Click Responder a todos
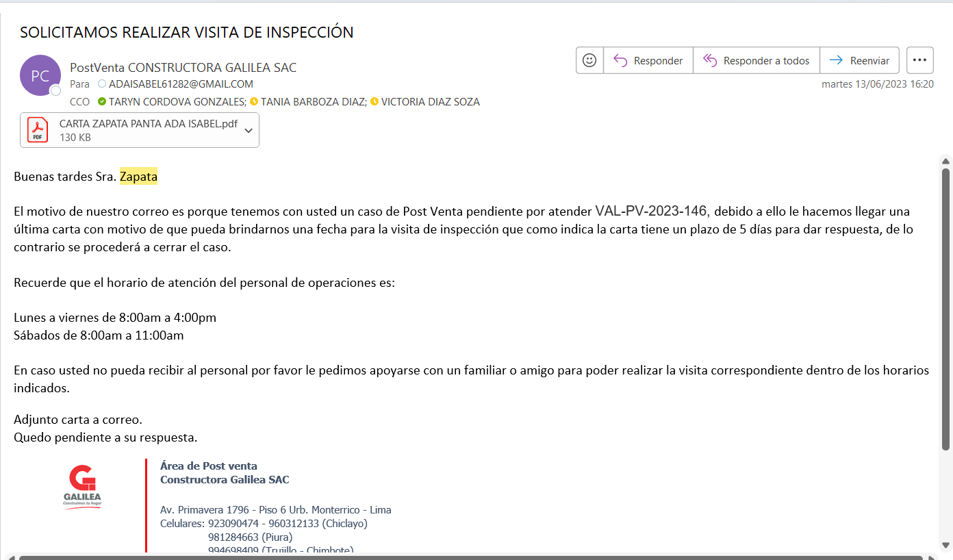The image size is (953, 560). (757, 60)
